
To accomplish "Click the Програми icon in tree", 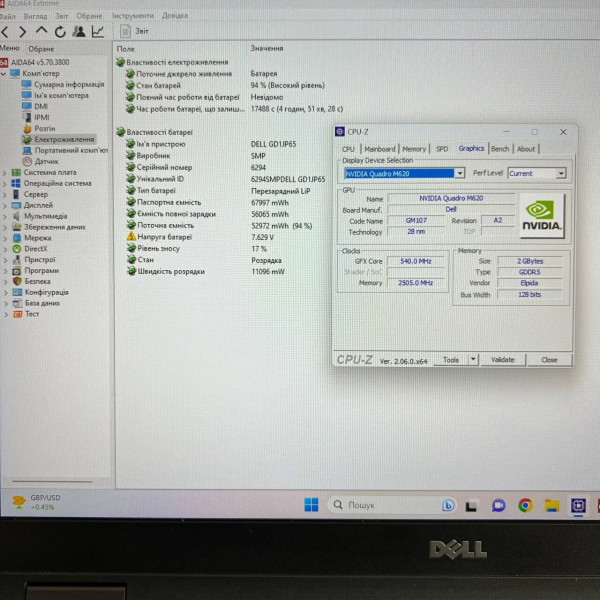I will (x=17, y=271).
